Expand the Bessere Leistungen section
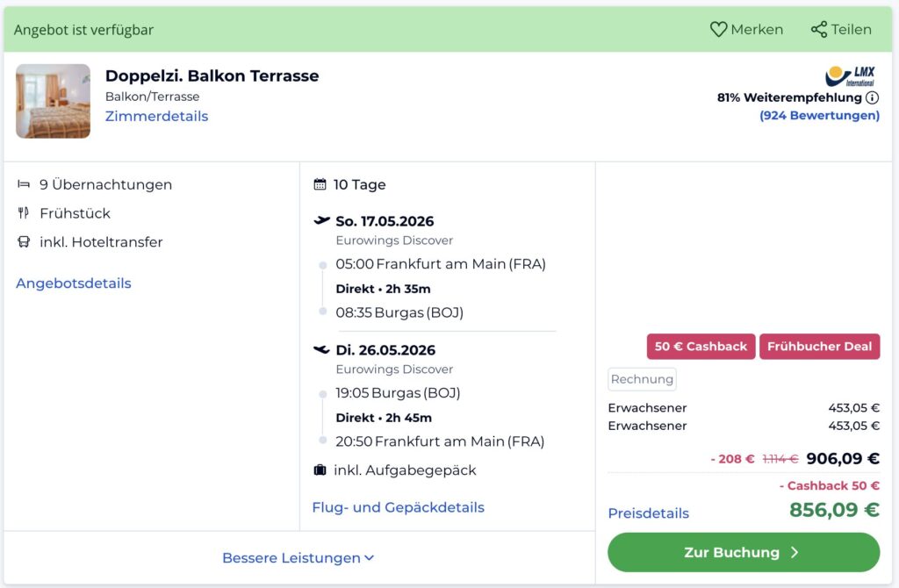Screen dimensions: 899x588 [x=298, y=557]
